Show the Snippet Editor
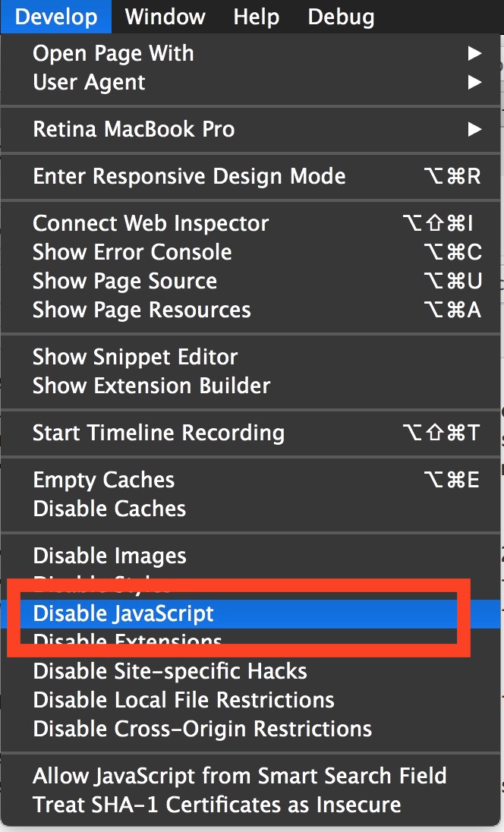The image size is (504, 832). pyautogui.click(x=134, y=357)
